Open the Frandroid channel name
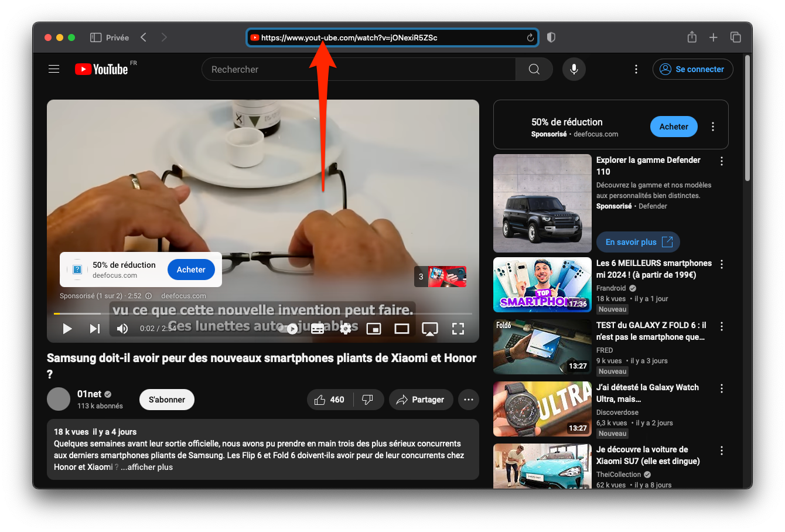 tap(611, 288)
